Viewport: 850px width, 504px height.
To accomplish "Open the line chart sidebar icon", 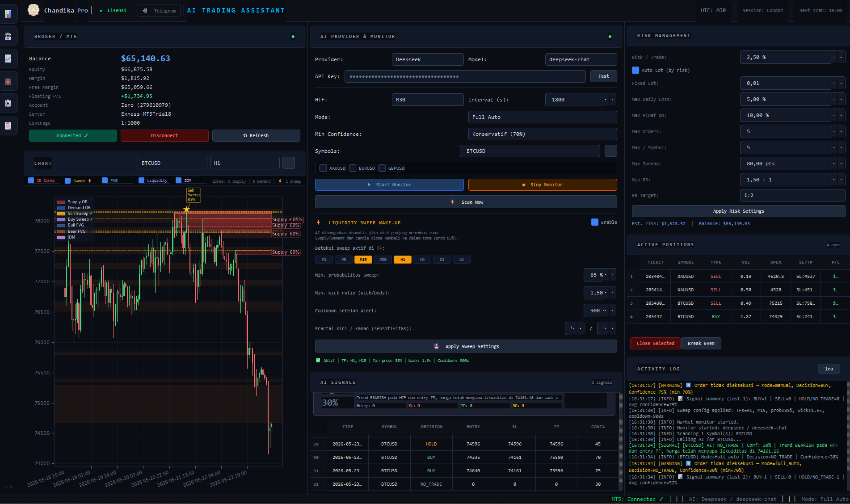I will pyautogui.click(x=8, y=59).
